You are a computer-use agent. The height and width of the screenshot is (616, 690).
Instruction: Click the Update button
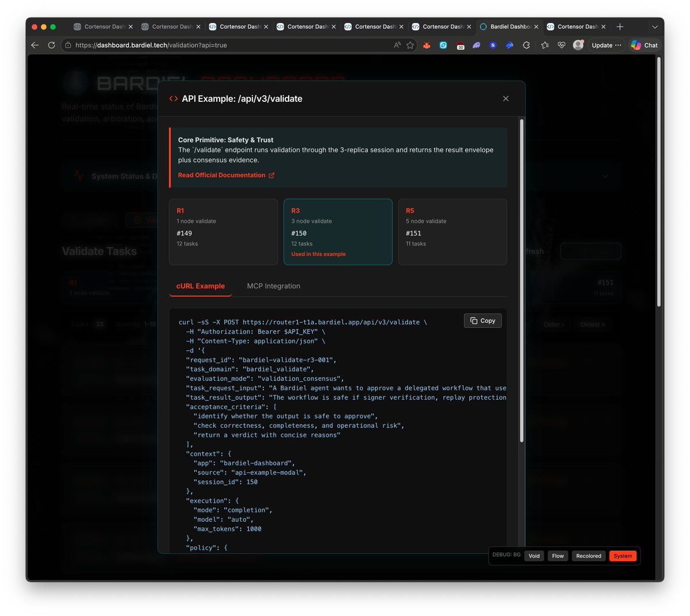click(x=602, y=45)
